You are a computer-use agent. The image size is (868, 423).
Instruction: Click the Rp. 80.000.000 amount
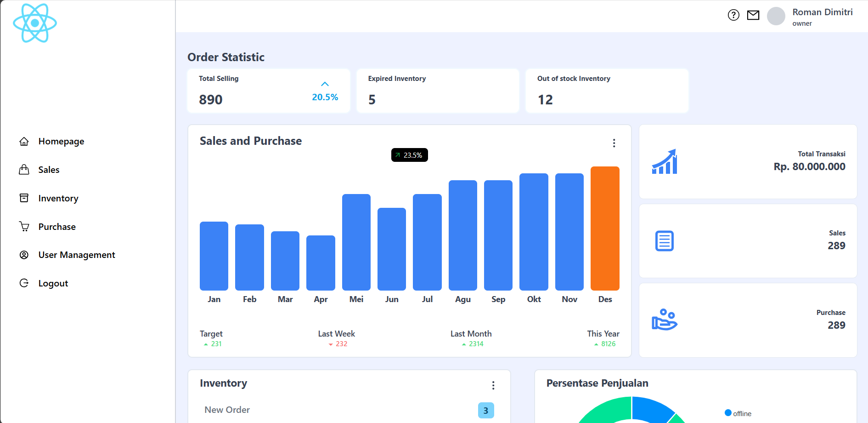[809, 166]
